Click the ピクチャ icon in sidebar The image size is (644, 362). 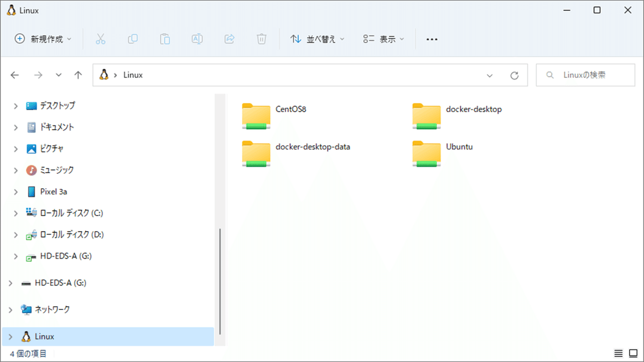[32, 149]
